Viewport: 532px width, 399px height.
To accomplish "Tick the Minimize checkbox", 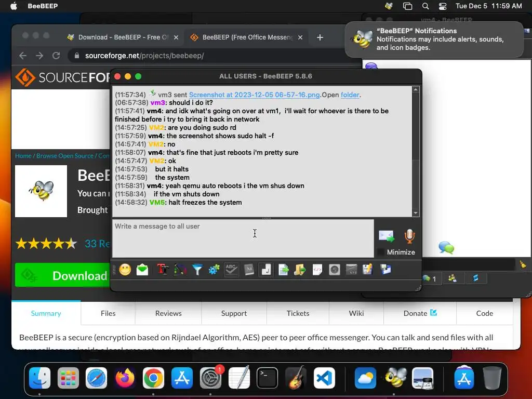I will (381, 252).
